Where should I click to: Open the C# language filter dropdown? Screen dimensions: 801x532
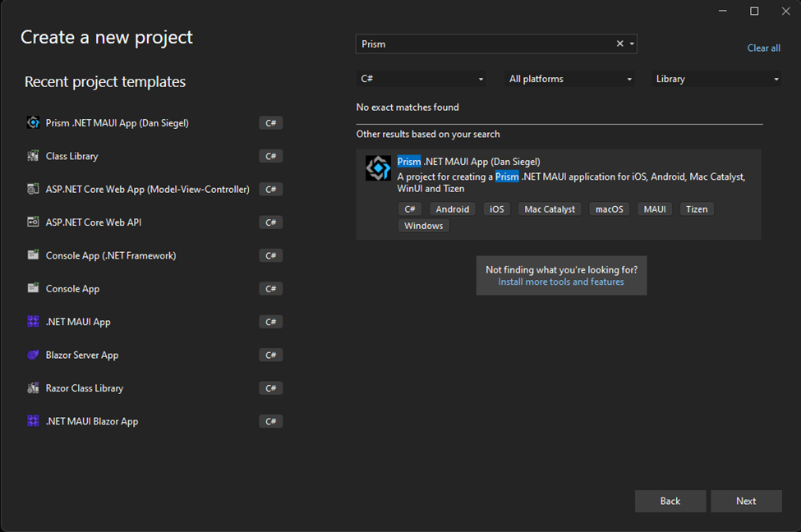[x=421, y=79]
